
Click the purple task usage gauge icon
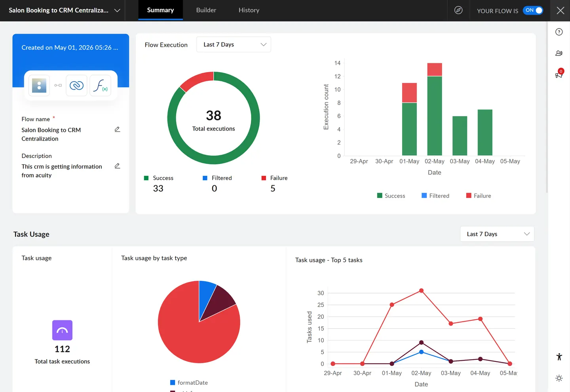[62, 330]
